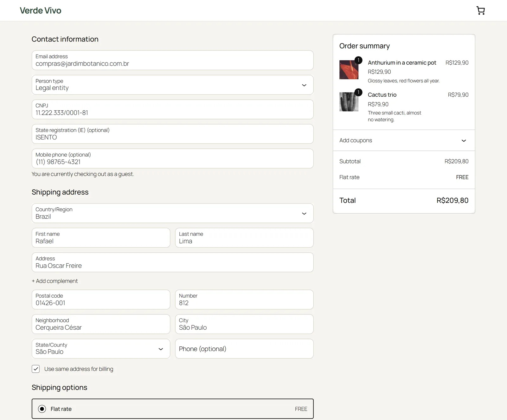Click the Postal code field
507x420 pixels.
coord(101,300)
